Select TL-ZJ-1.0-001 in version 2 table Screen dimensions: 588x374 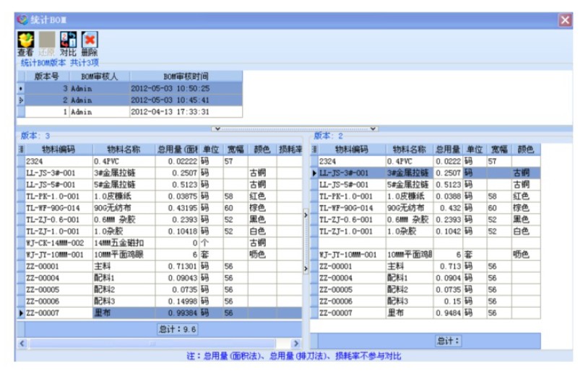coord(352,231)
